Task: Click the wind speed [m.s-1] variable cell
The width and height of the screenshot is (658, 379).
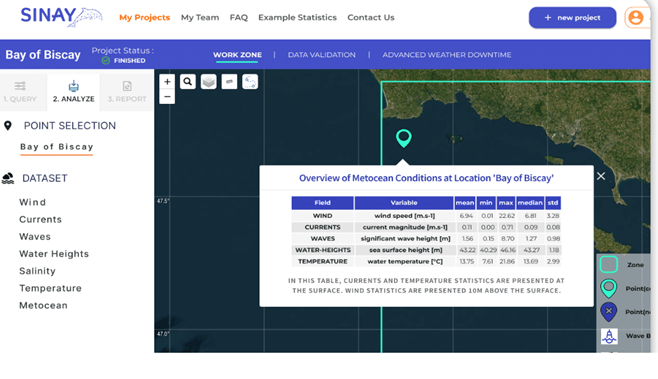Action: pos(404,216)
